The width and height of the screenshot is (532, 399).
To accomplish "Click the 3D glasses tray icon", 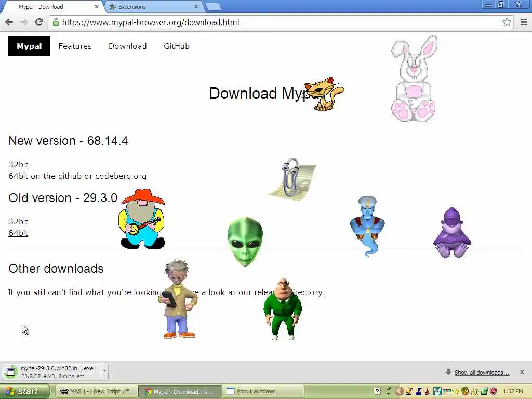I will click(446, 391).
